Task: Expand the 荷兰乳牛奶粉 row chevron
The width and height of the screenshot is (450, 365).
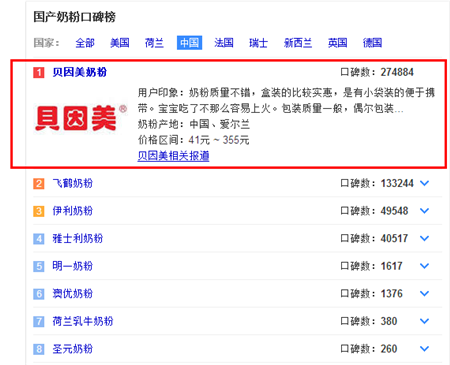Action: [424, 321]
